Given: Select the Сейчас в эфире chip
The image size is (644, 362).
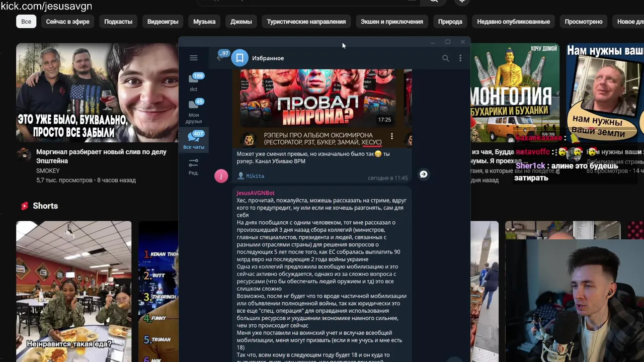Looking at the screenshot, I should (68, 22).
